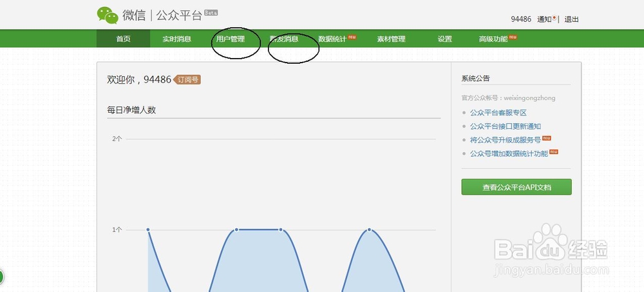The image size is (644, 292).
Task: Open the 通知 notifications link
Action: [x=544, y=19]
